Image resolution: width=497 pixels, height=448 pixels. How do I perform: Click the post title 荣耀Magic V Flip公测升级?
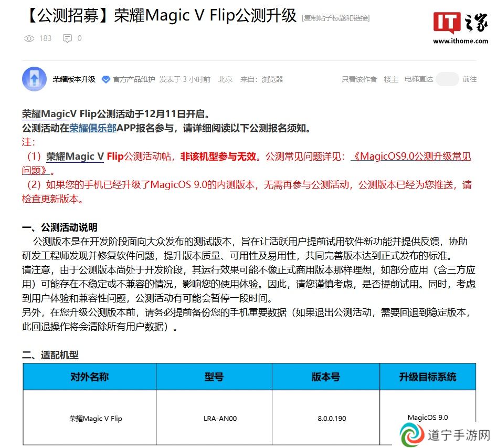click(162, 16)
